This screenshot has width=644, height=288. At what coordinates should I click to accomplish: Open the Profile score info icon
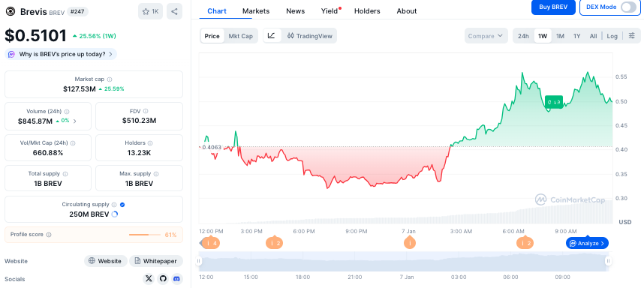point(49,235)
